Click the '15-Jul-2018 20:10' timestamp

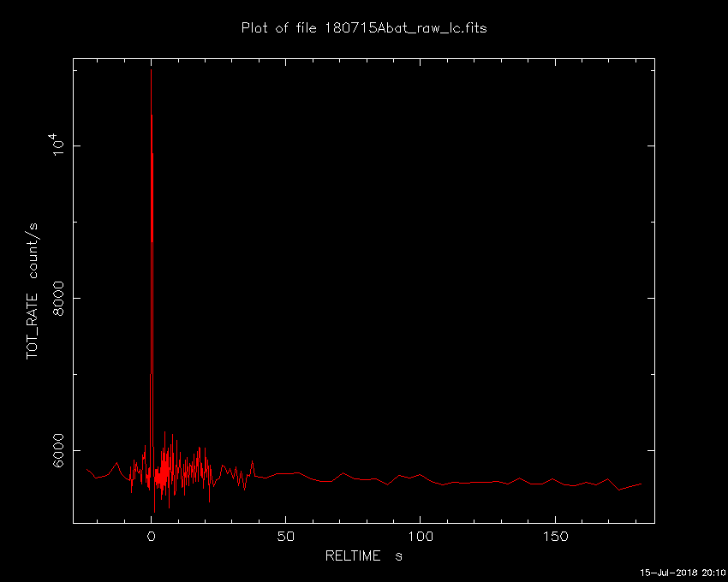683,573
